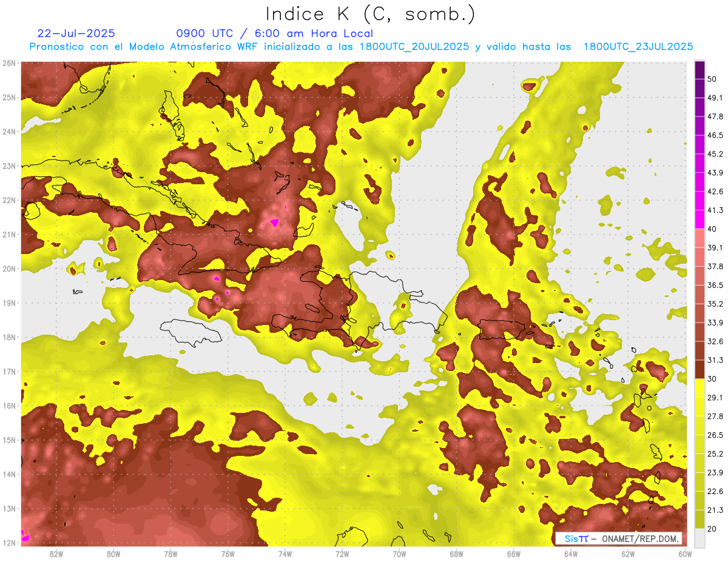
Task: Click the longitude label '76W'
Action: pyautogui.click(x=227, y=554)
